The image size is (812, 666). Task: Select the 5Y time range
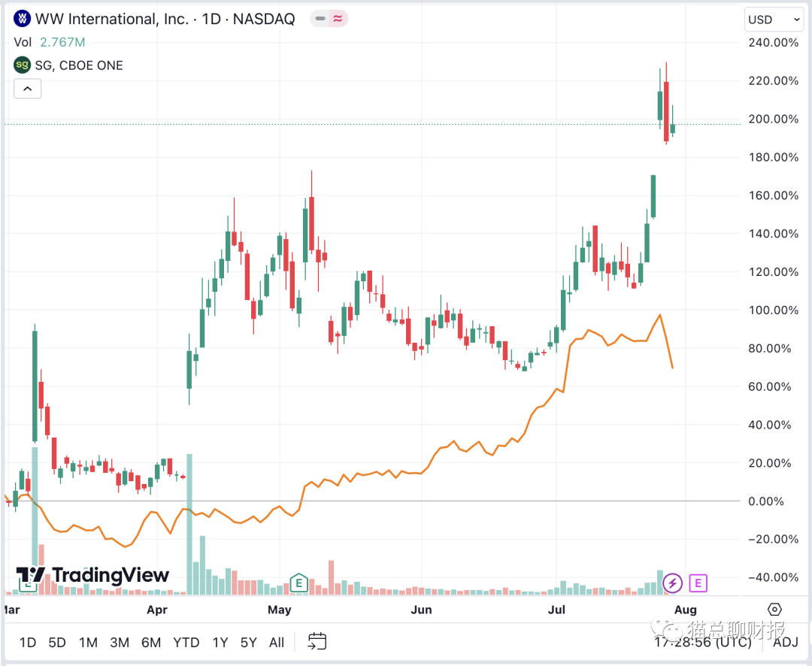tap(249, 642)
